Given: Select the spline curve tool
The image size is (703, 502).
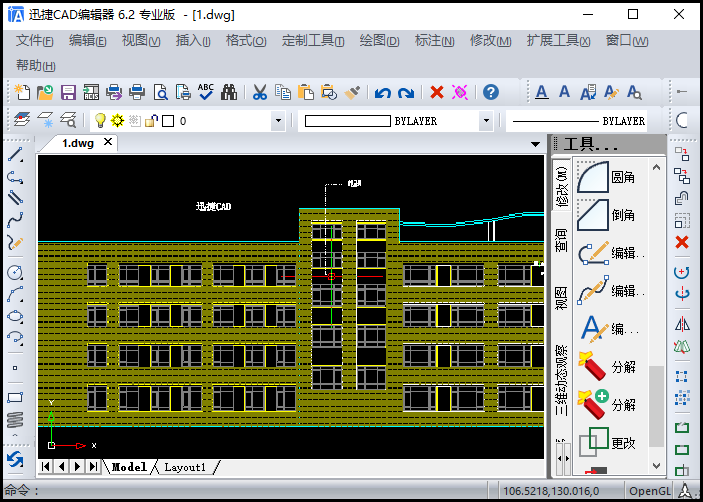Looking at the screenshot, I should tap(15, 220).
